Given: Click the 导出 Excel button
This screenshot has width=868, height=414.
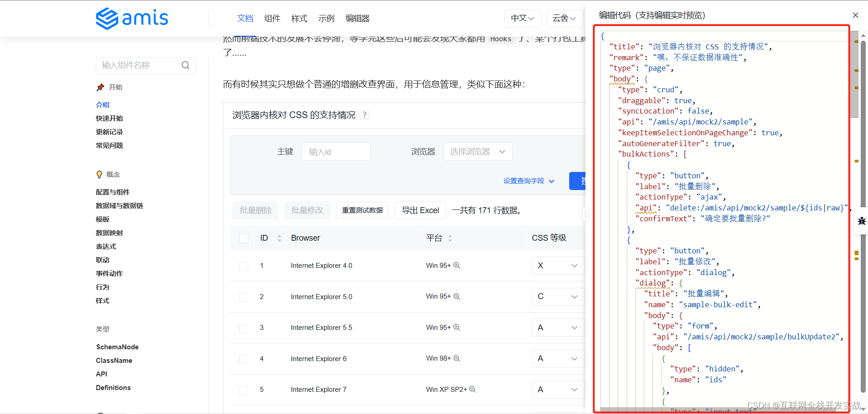Looking at the screenshot, I should 420,210.
